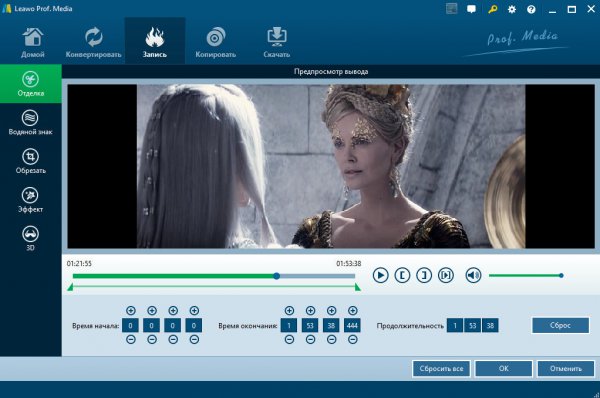Adjust the volume slider
The width and height of the screenshot is (600, 398).
coord(525,276)
